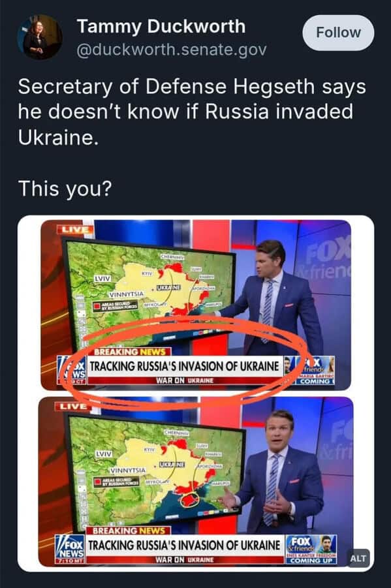
Task: Click the LIVE badge in the bottom screenshot
Action: coord(73,406)
